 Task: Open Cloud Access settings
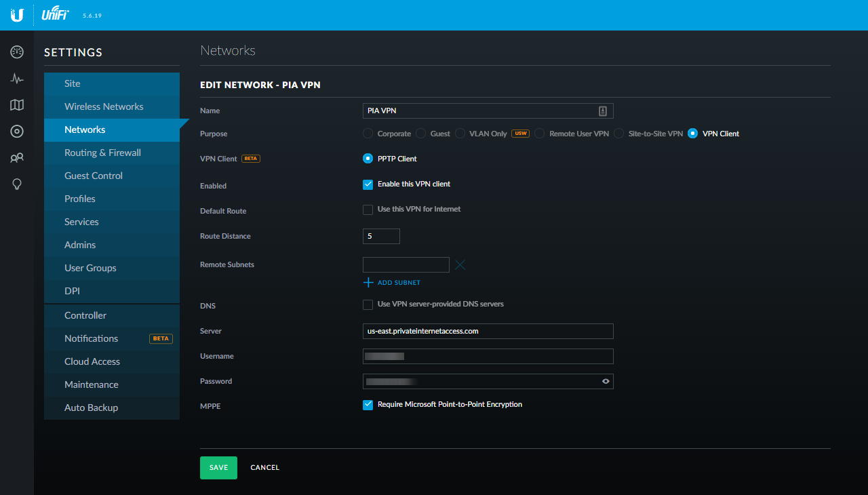pos(112,361)
